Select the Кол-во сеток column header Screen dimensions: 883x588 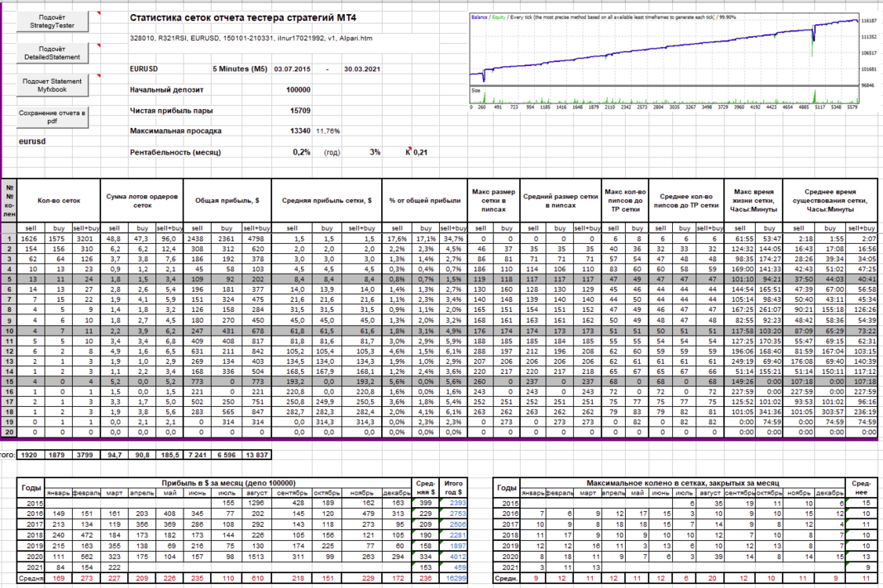tap(59, 201)
